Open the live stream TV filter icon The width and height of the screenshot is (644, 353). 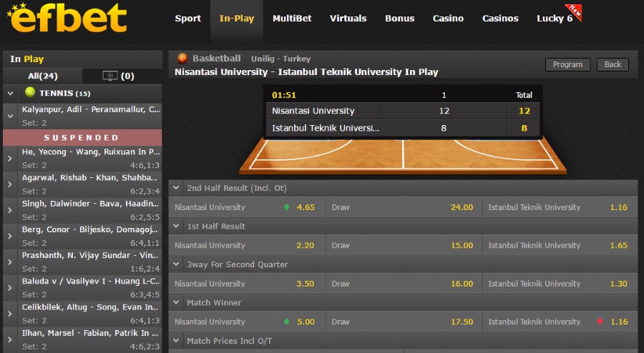[x=110, y=76]
